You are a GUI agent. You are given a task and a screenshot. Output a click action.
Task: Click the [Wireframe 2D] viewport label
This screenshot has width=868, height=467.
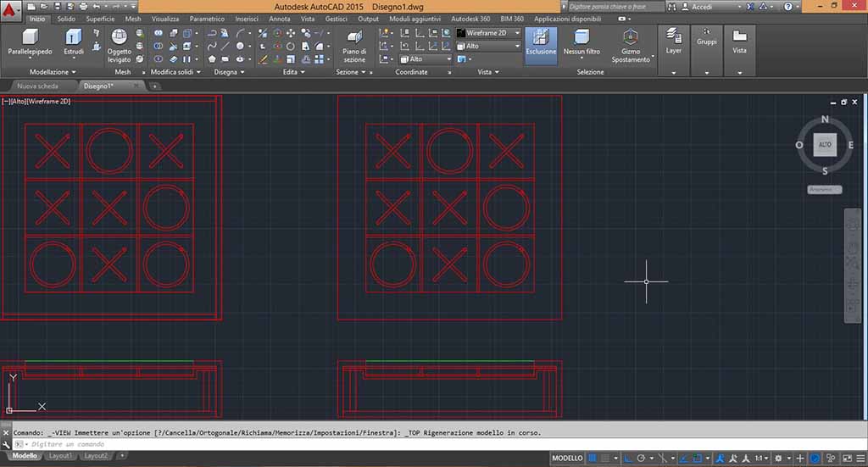click(48, 102)
